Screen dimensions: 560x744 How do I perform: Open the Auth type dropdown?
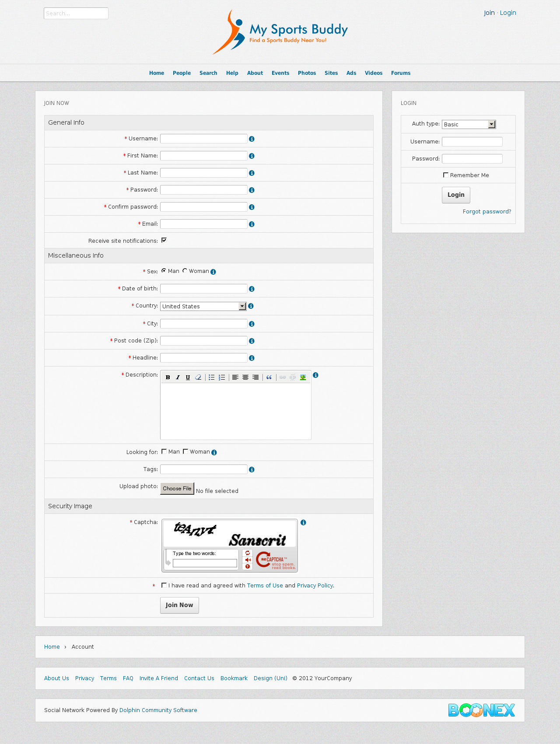tap(469, 124)
